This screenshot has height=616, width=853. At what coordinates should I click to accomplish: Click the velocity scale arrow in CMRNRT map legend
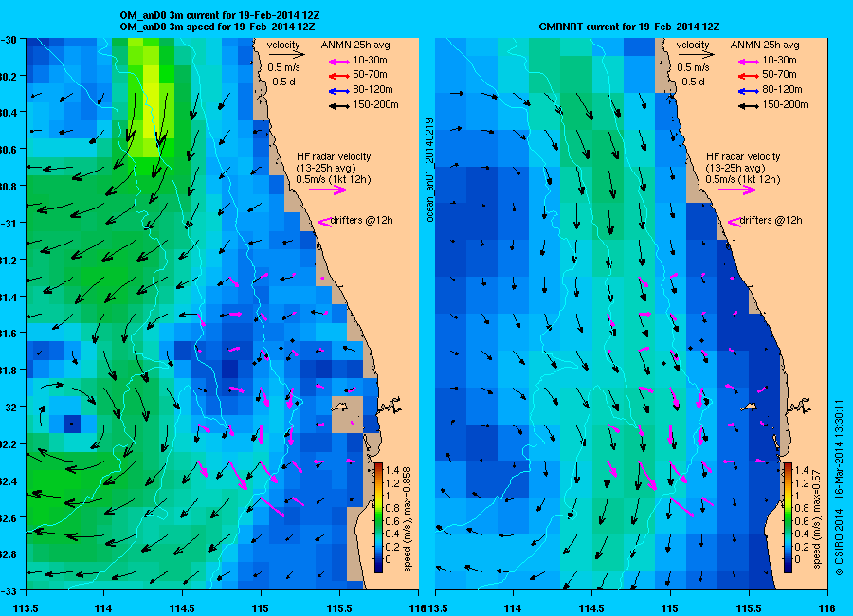point(696,54)
